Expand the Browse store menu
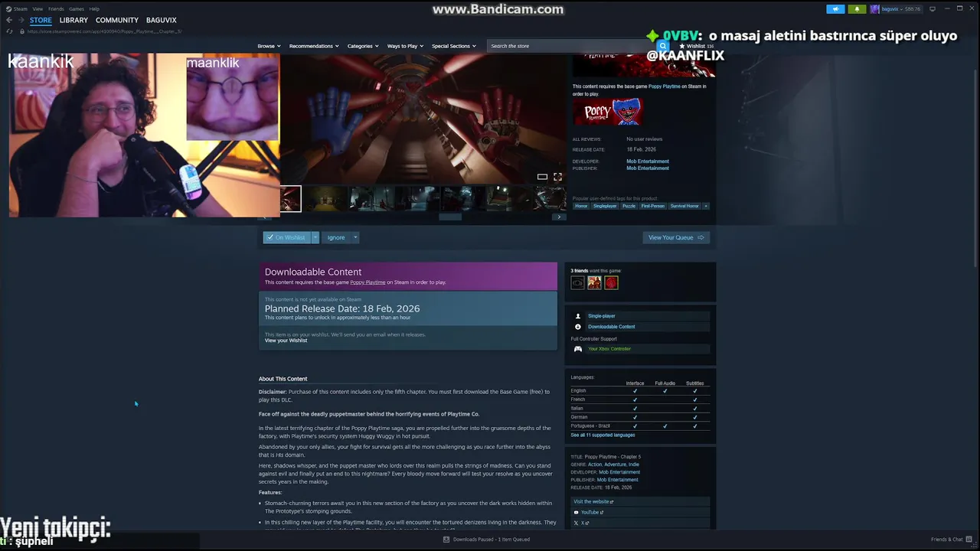The height and width of the screenshot is (551, 980). [x=269, y=46]
